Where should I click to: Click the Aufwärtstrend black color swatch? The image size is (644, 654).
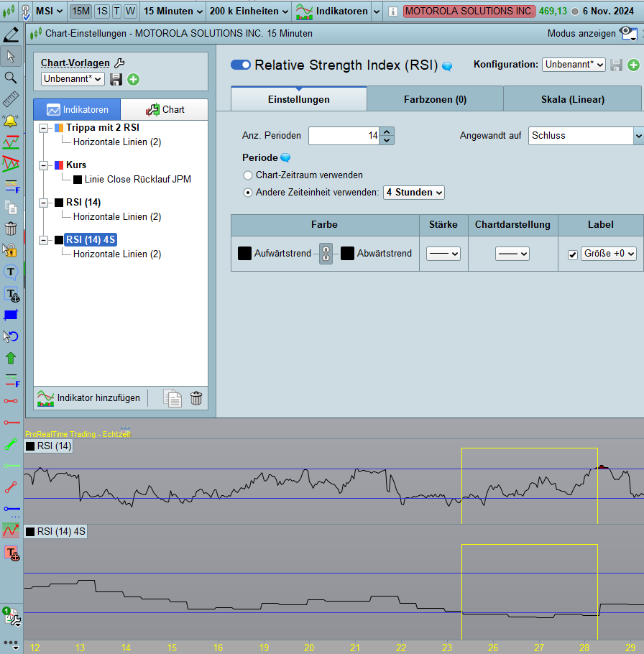pos(244,254)
